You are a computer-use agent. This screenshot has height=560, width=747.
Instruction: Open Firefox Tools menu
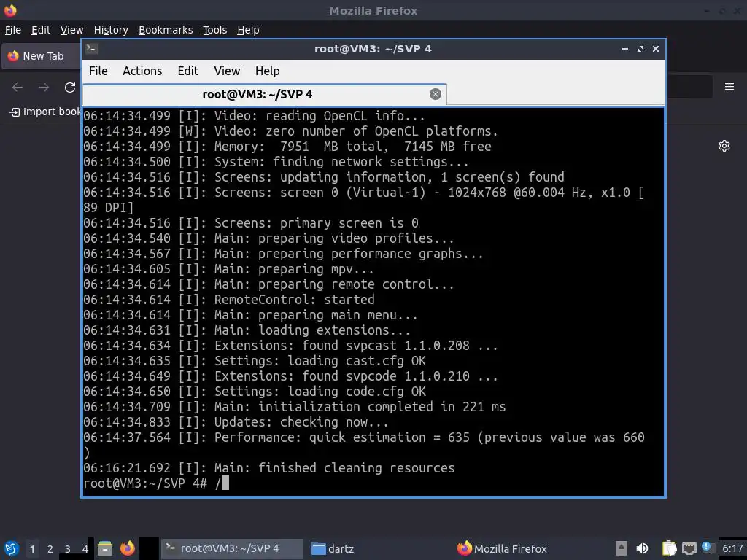tap(214, 30)
